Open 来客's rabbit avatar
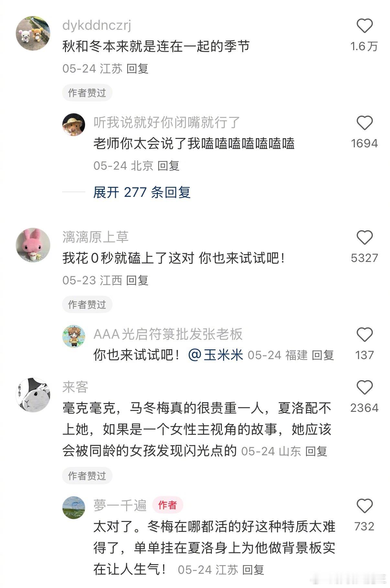 pos(33,395)
